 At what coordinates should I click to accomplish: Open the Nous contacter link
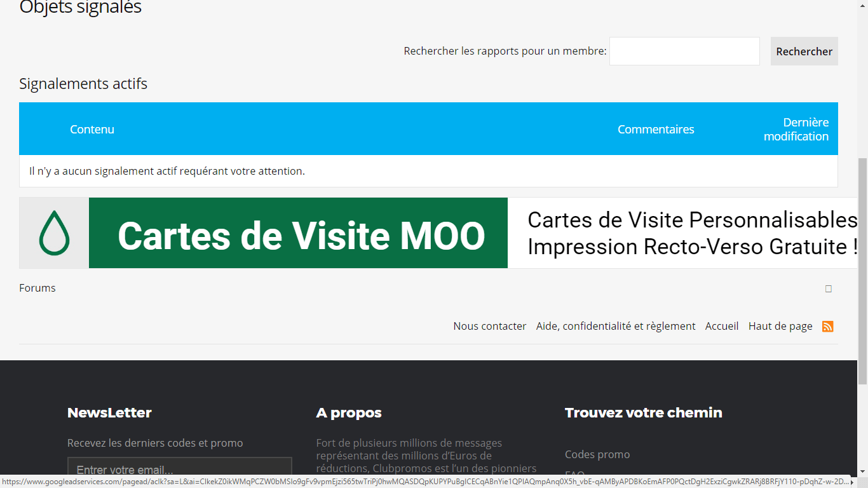click(489, 327)
